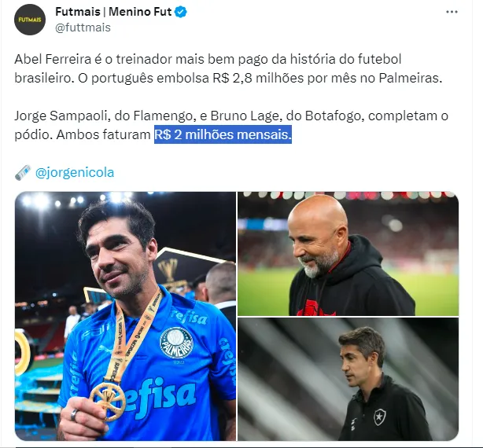Click the highlighted text R$ 2 milhões mensais
483x448 pixels.
coord(223,134)
